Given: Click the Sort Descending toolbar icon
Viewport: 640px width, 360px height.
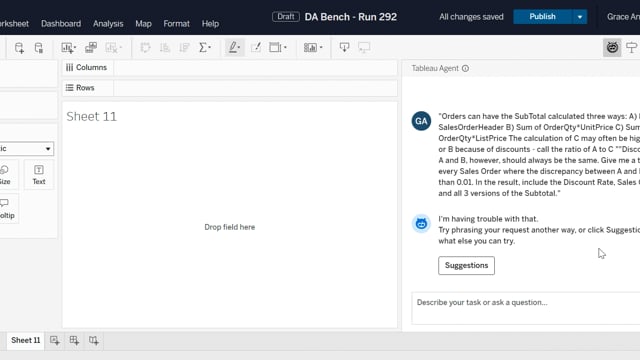Looking at the screenshot, I should pyautogui.click(x=184, y=48).
